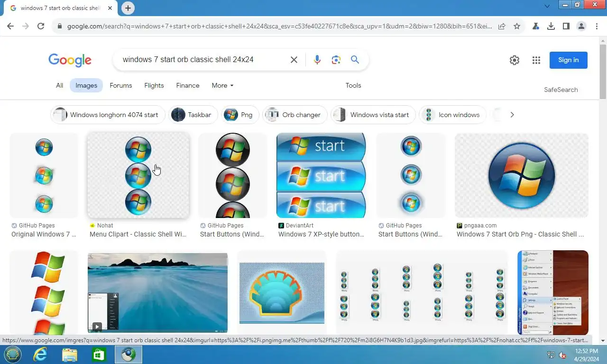Open the Chrome downloads icon
The width and height of the screenshot is (607, 364).
(551, 26)
